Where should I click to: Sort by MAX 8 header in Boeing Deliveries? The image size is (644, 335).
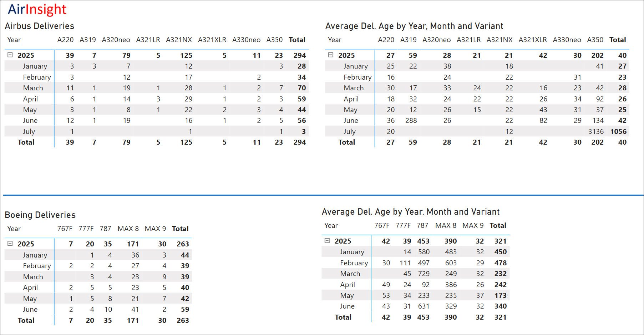(x=128, y=229)
